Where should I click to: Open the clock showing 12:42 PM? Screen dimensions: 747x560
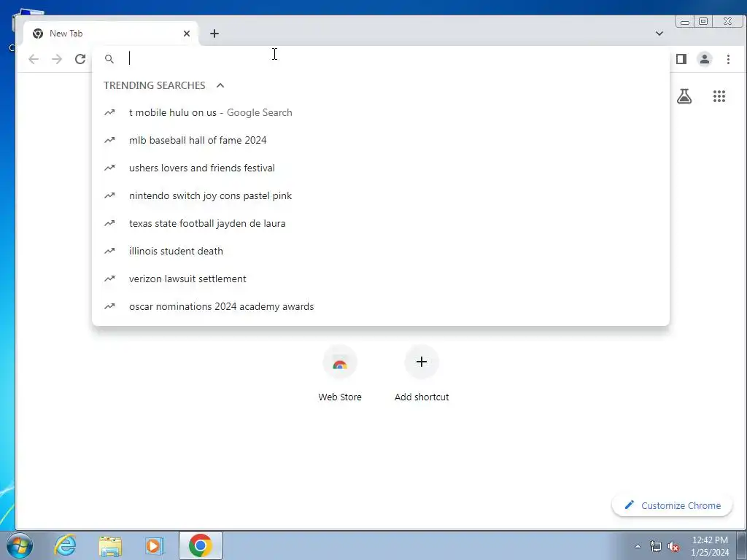[710, 546]
